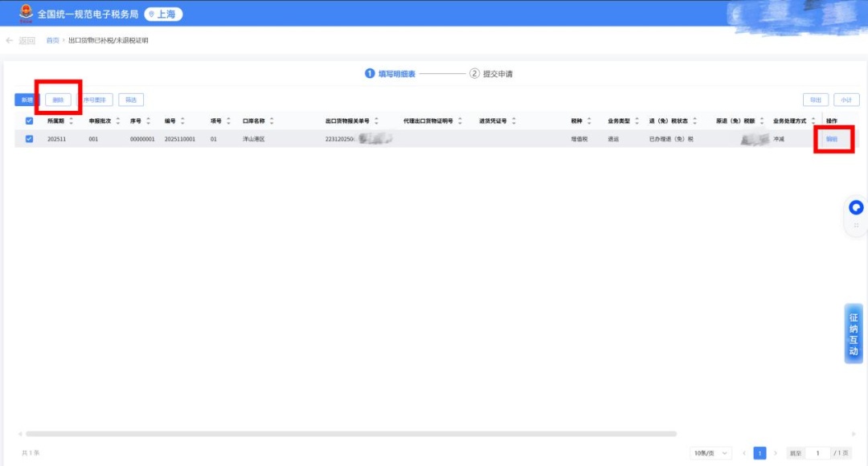Viewport: 868px width, 466px height.
Task: Click the 导出 export button
Action: click(816, 100)
